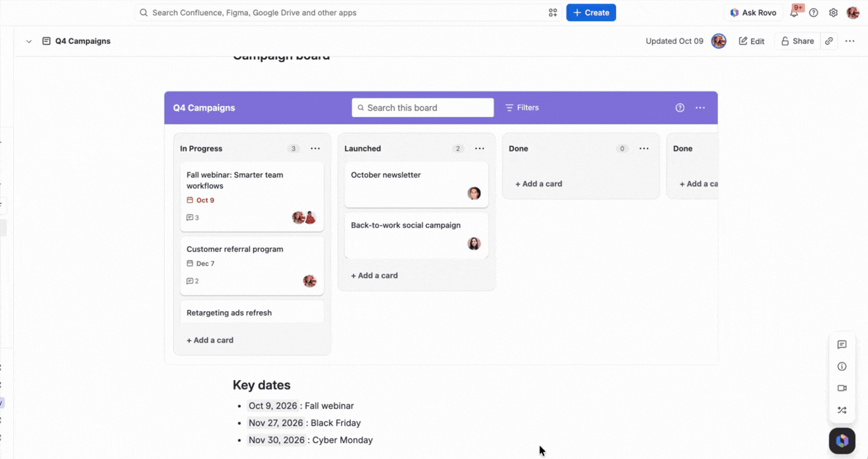Open the October newsletter card
Screen dimensions: 868x459
coord(417,185)
